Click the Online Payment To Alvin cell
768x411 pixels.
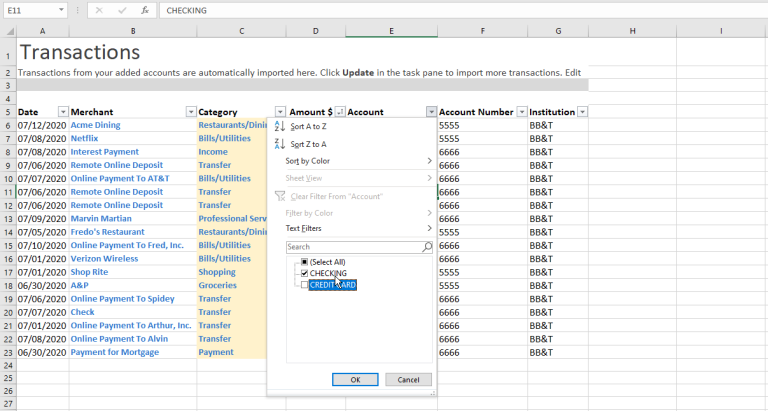pyautogui.click(x=119, y=339)
